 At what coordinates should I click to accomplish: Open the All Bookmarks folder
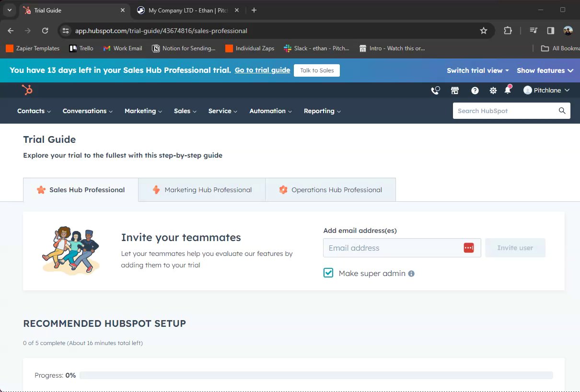tap(560, 48)
